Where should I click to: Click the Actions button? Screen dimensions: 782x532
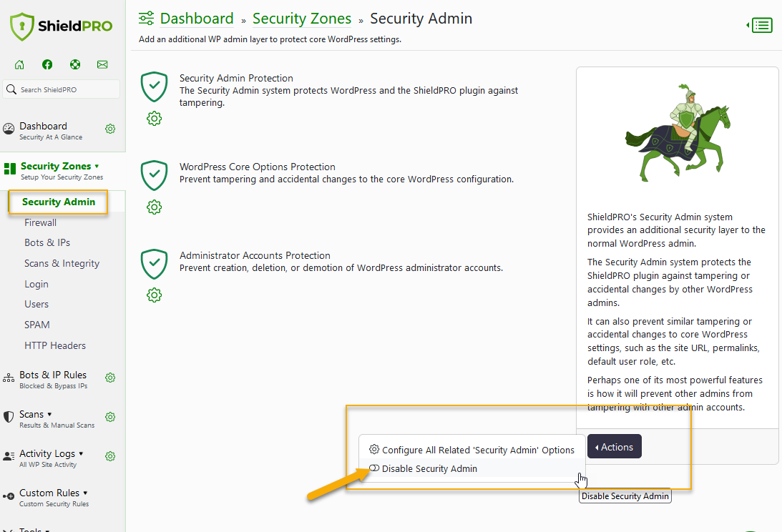(x=615, y=447)
